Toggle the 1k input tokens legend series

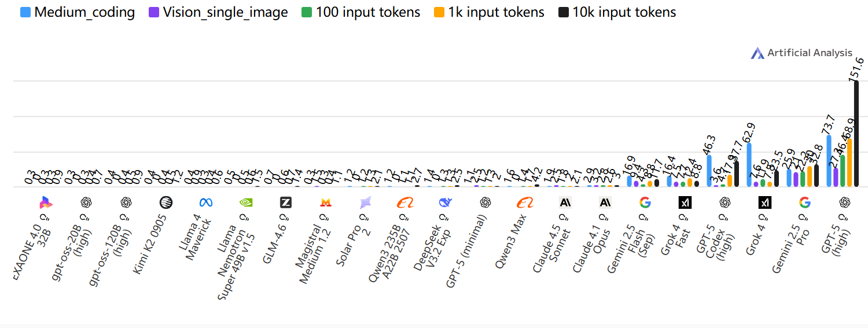tap(488, 12)
